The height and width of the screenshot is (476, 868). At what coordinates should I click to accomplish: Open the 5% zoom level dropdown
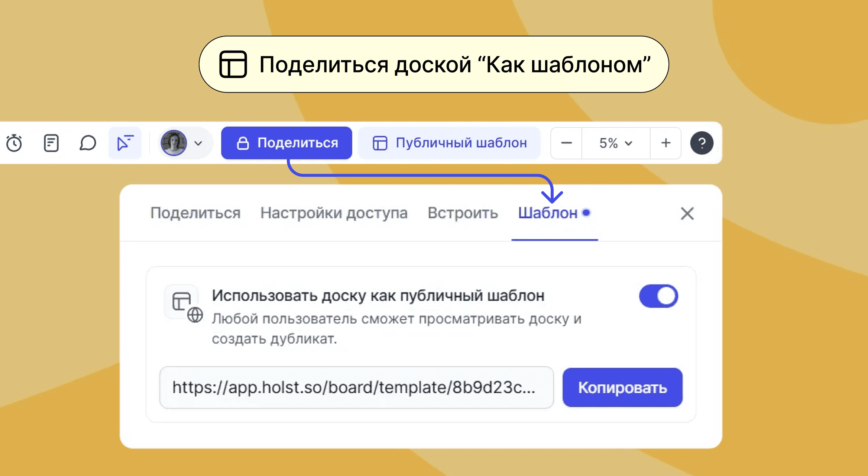615,143
